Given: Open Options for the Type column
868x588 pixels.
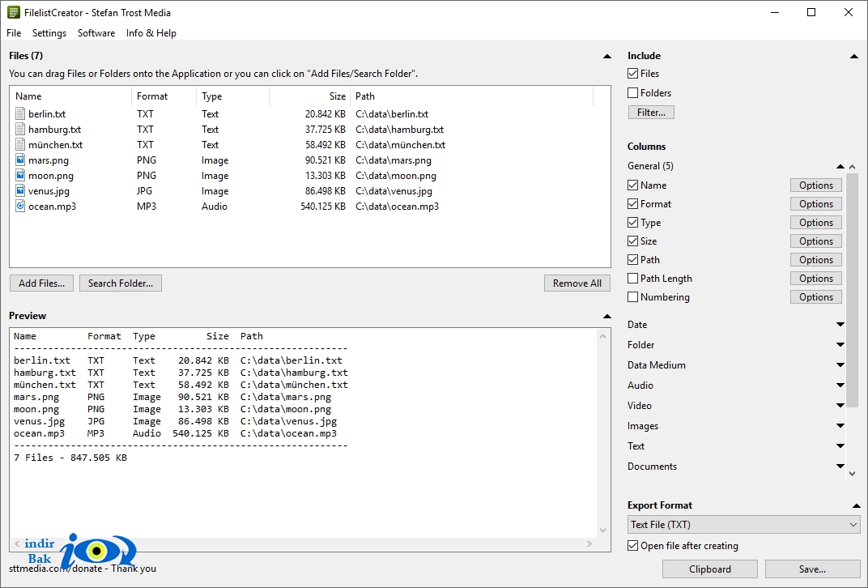Looking at the screenshot, I should [x=816, y=222].
